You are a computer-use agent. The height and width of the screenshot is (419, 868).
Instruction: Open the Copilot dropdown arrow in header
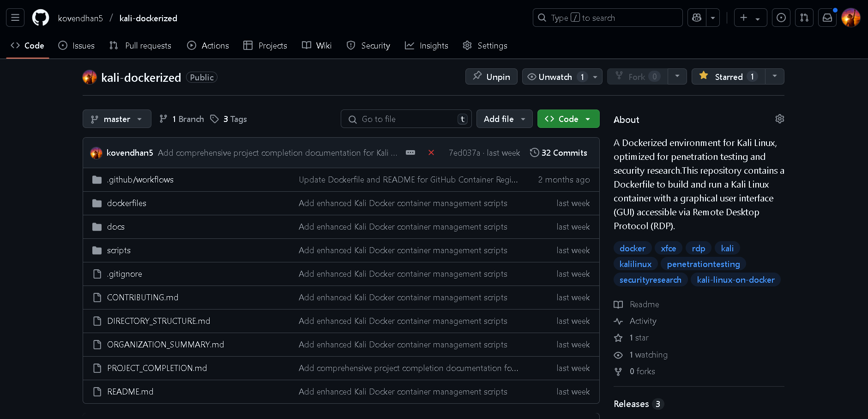pyautogui.click(x=713, y=18)
